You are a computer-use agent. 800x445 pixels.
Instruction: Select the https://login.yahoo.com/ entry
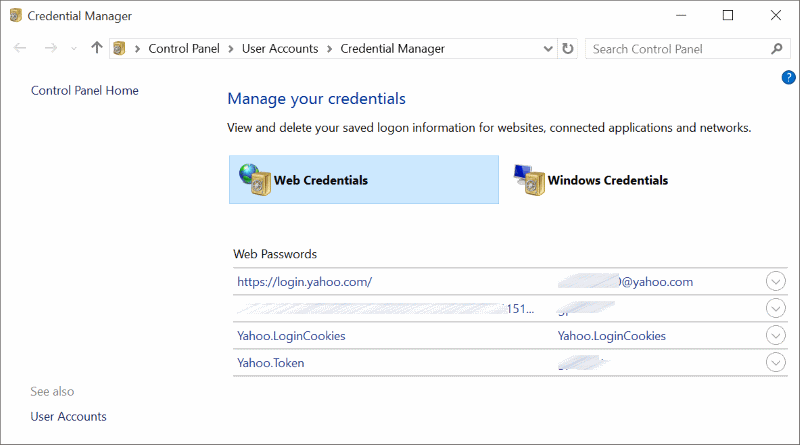(x=305, y=282)
